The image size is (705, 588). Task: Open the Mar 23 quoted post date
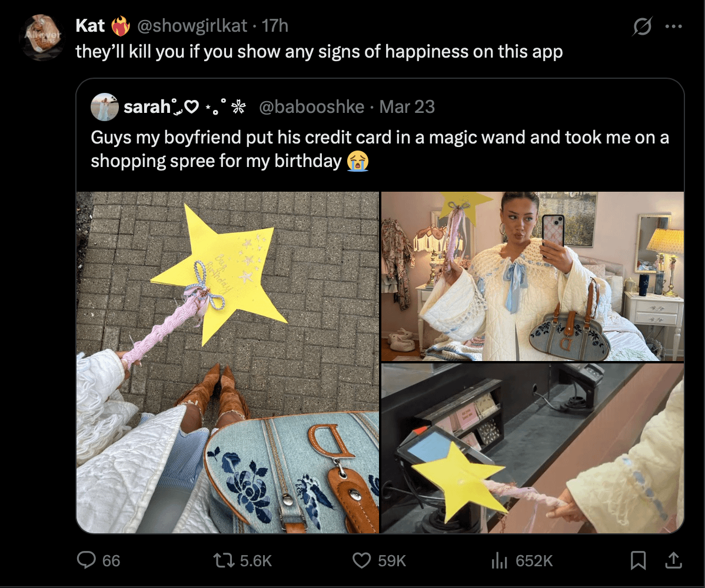pyautogui.click(x=407, y=107)
